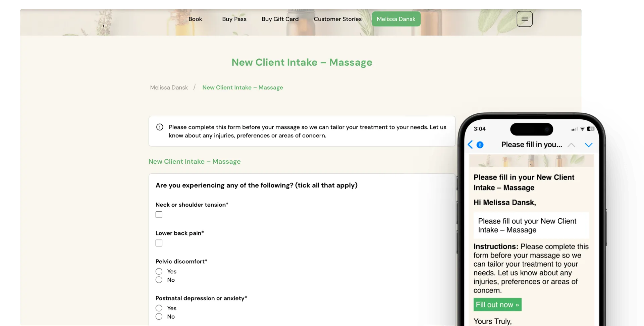Check the Neck or shoulder tension checkbox
Viewport: 644px width, 326px height.
(x=159, y=214)
